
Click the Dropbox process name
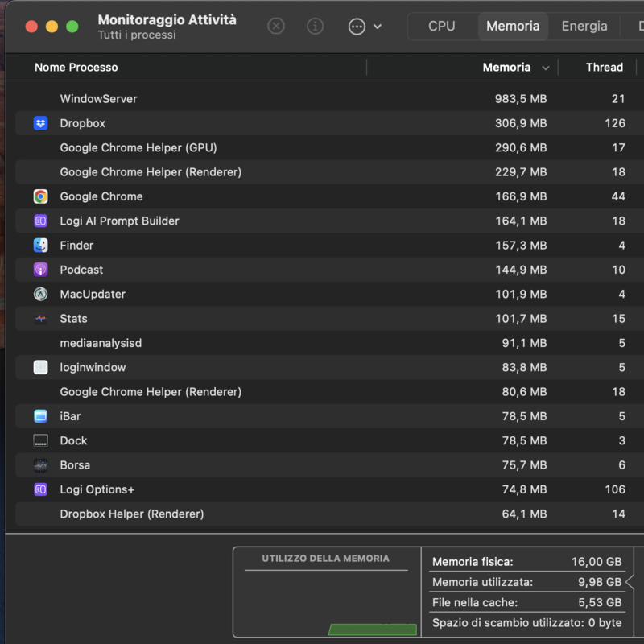click(x=83, y=123)
